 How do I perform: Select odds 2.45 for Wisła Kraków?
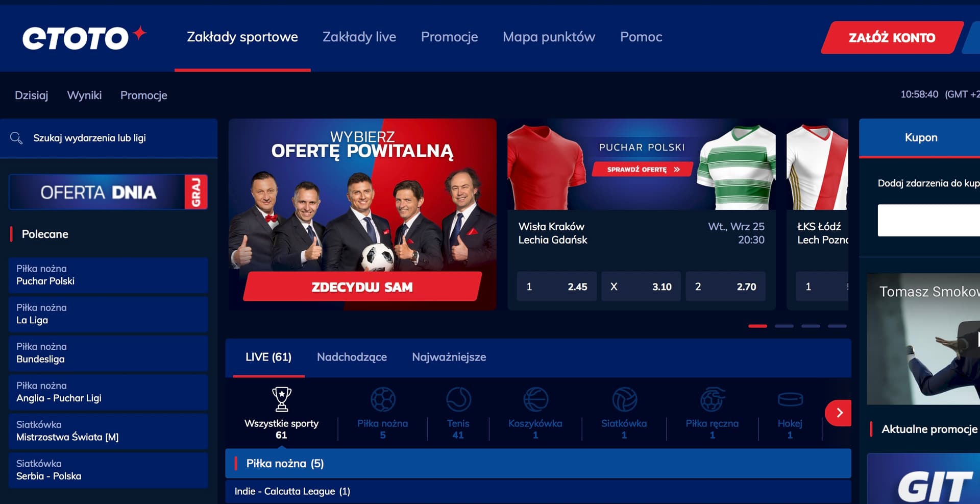coord(556,286)
